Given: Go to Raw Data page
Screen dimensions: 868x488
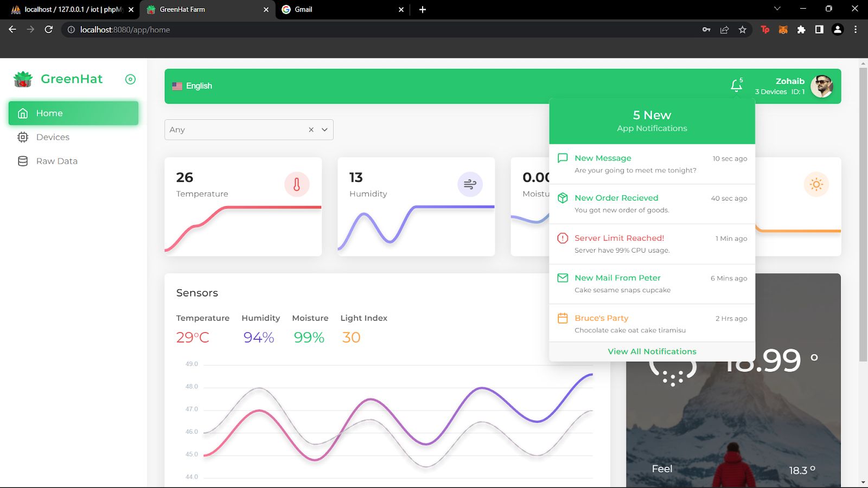Looking at the screenshot, I should (x=56, y=161).
